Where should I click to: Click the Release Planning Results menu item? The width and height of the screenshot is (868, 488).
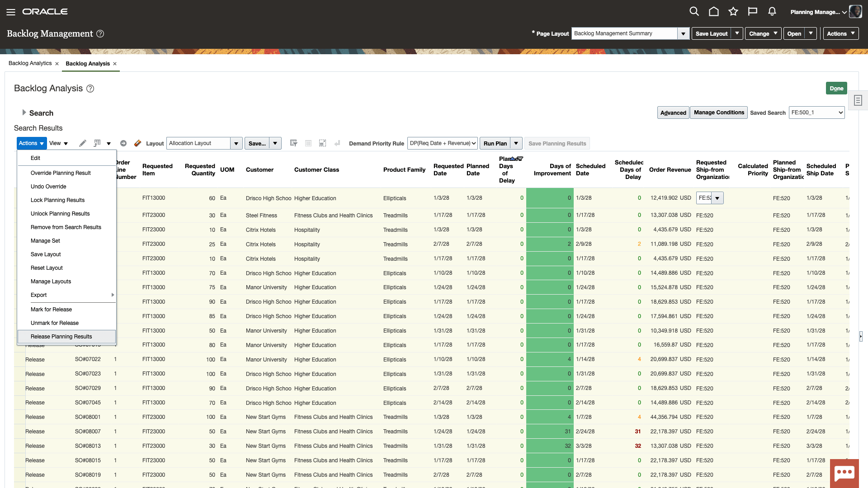coord(61,336)
